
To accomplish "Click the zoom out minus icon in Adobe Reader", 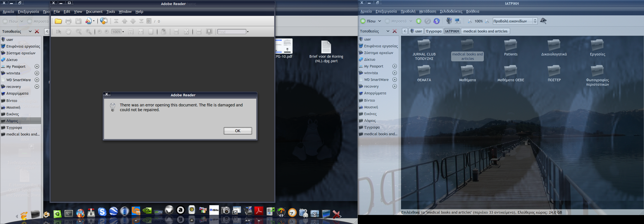I will click(x=100, y=32).
